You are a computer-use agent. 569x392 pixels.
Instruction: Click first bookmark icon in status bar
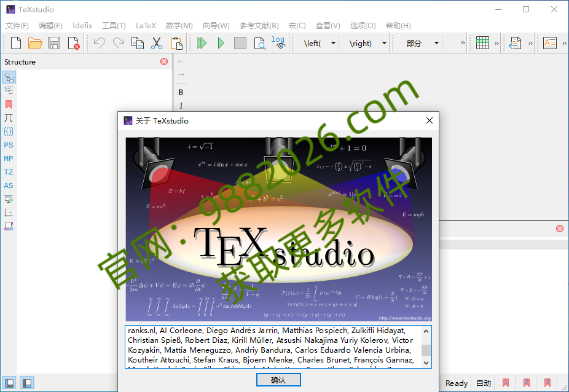[506, 383]
